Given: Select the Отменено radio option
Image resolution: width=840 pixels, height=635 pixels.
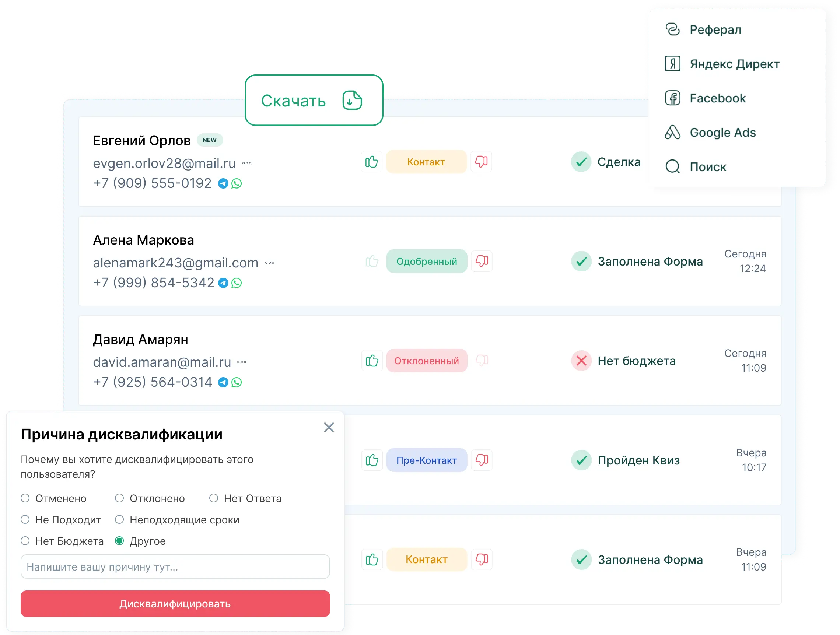Looking at the screenshot, I should click(25, 498).
